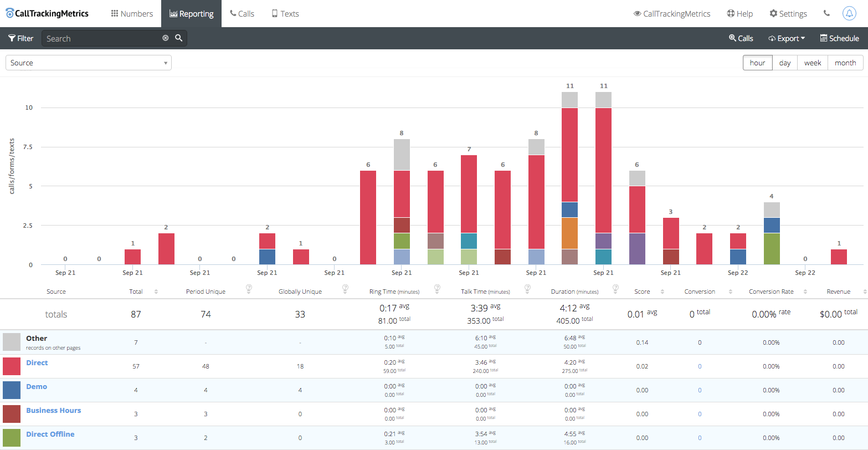
Task: Click the phone handset icon in header
Action: [x=826, y=13]
